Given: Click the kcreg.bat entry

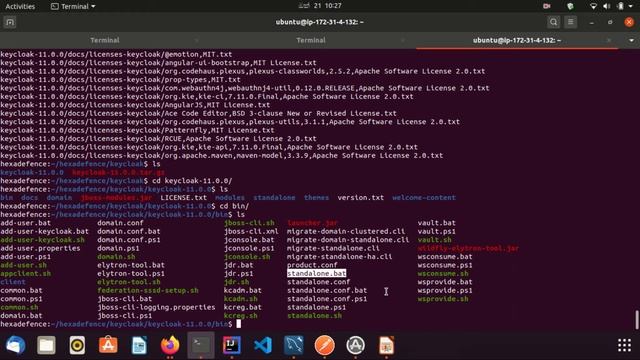Looking at the screenshot, I should [x=242, y=307].
